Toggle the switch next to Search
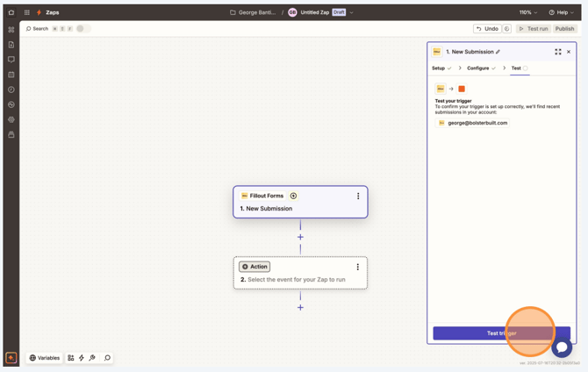This screenshot has width=588, height=372. tap(82, 29)
